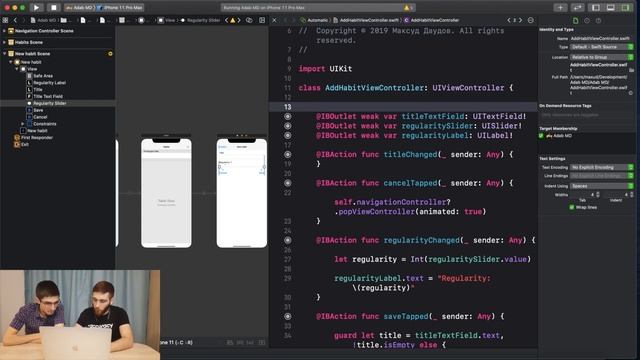This screenshot has height=360, width=640.
Task: Toggle Adab MD target membership checkbox
Action: 541,136
